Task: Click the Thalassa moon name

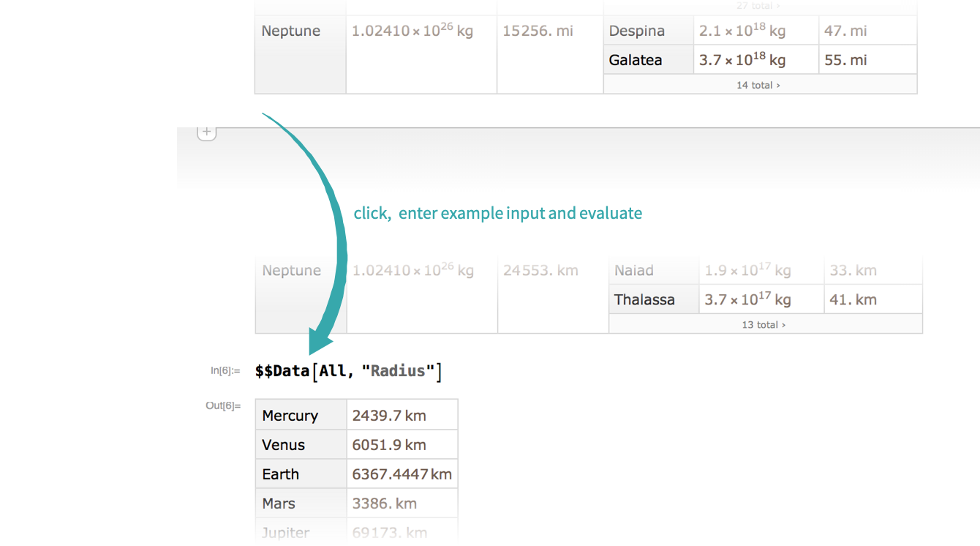Action: pyautogui.click(x=644, y=299)
